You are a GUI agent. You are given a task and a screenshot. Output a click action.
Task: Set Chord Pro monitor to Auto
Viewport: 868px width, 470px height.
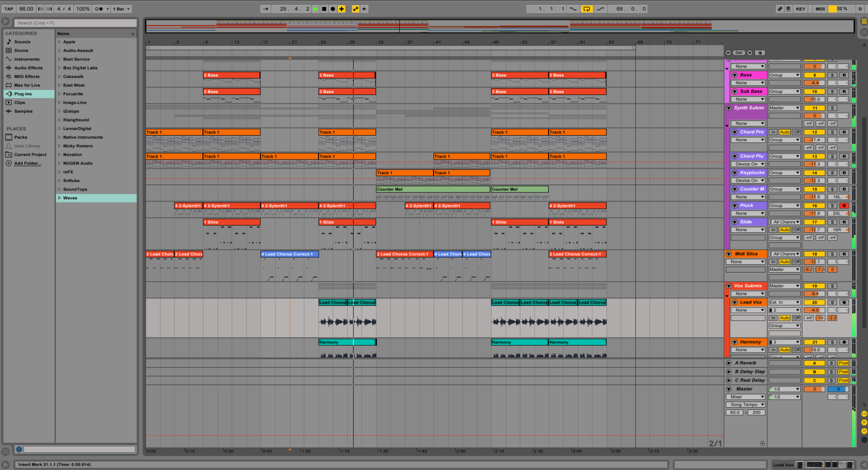(785, 132)
